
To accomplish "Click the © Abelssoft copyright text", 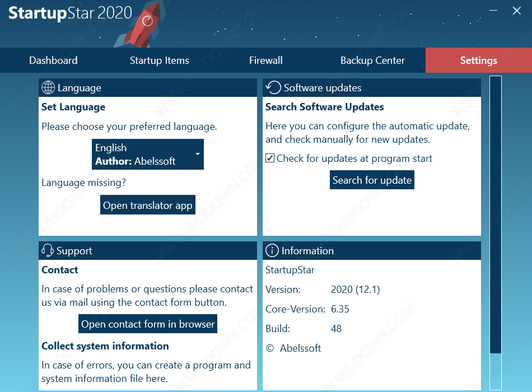I will click(293, 348).
